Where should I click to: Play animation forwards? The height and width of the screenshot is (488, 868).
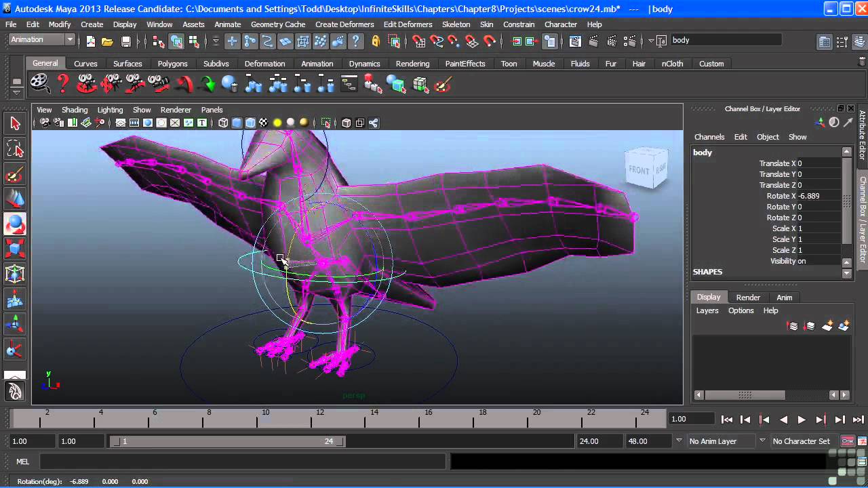tap(801, 420)
